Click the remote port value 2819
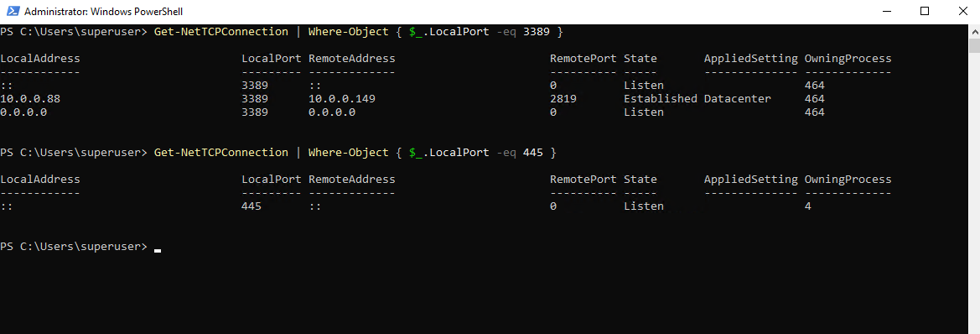Image resolution: width=980 pixels, height=334 pixels. (x=563, y=99)
